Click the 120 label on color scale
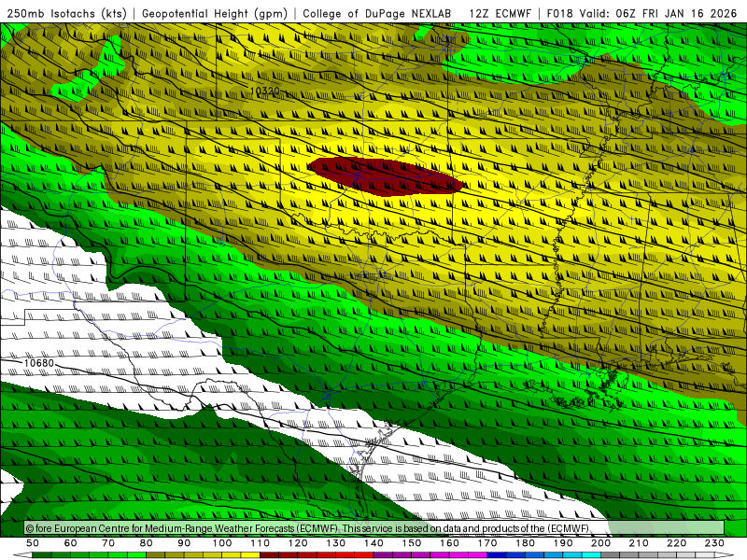 (298, 543)
